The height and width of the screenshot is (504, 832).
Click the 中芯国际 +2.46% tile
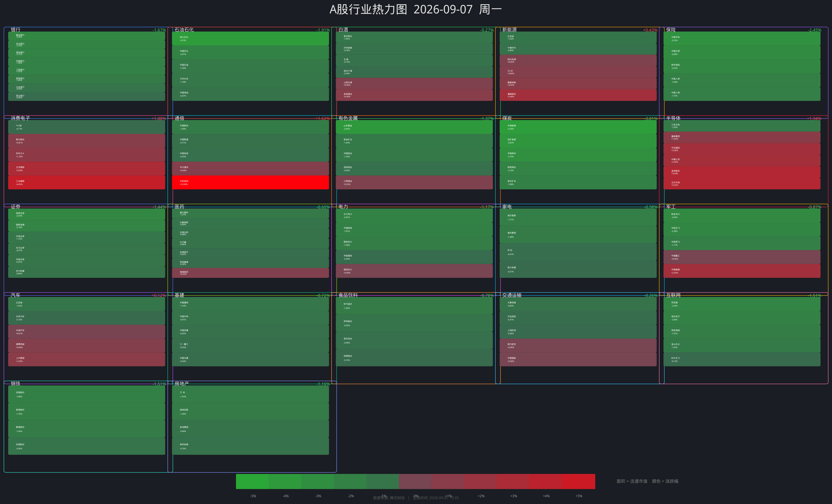[742, 149]
